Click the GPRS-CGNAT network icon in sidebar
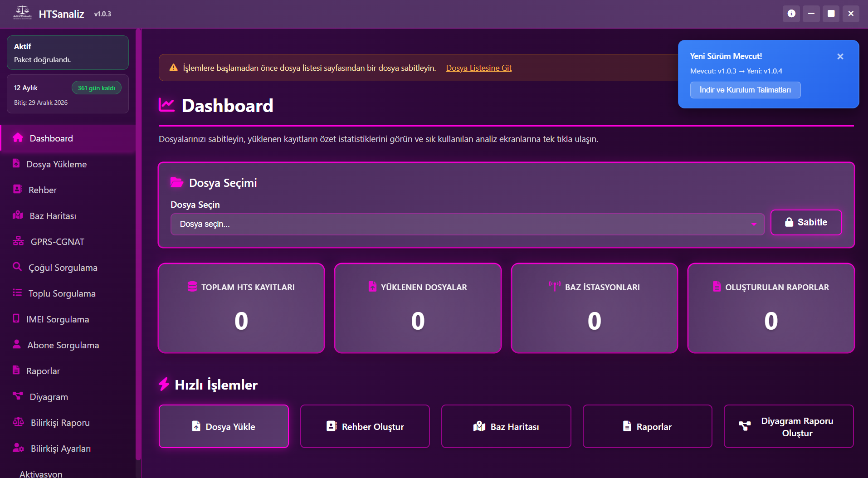The width and height of the screenshot is (868, 478). pos(18,241)
